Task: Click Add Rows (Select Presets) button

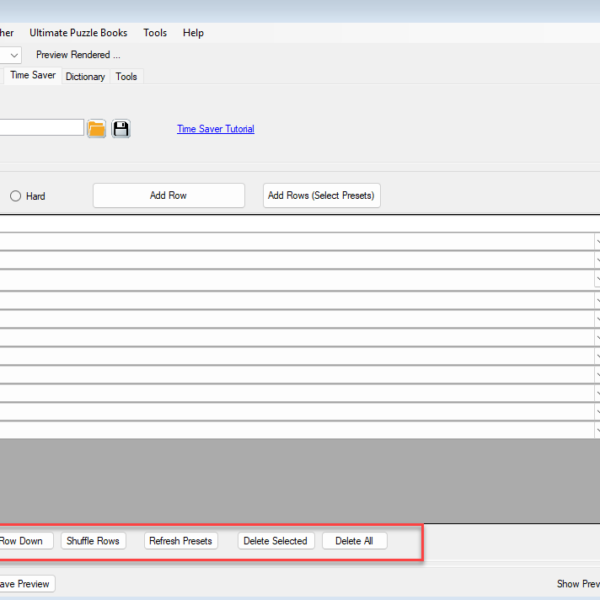Action: pyautogui.click(x=321, y=196)
